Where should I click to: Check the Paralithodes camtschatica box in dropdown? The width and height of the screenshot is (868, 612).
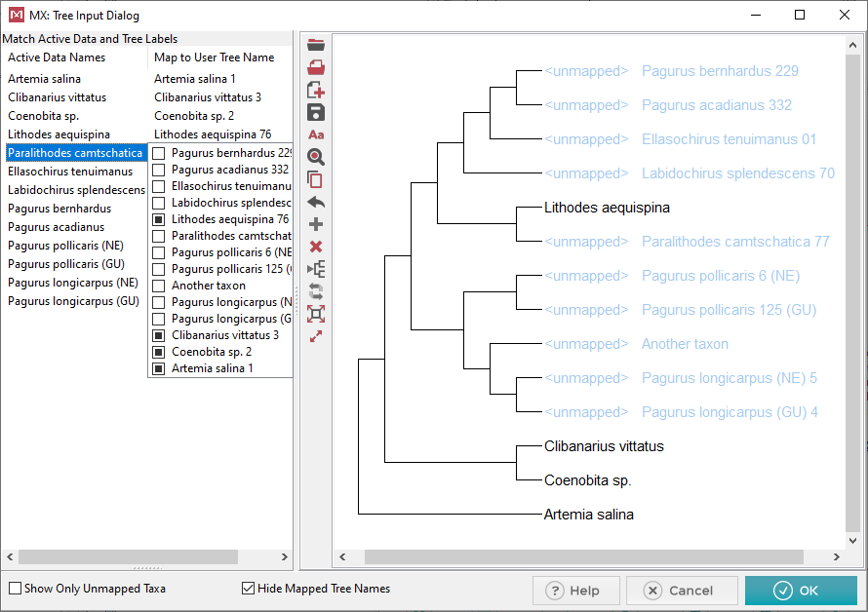coord(159,237)
